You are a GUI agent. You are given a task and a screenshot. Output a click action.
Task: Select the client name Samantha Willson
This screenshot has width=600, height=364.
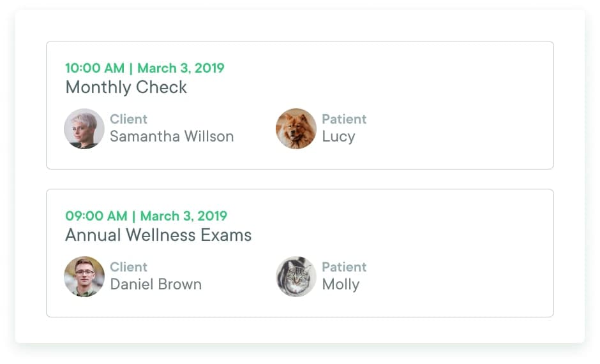(172, 136)
